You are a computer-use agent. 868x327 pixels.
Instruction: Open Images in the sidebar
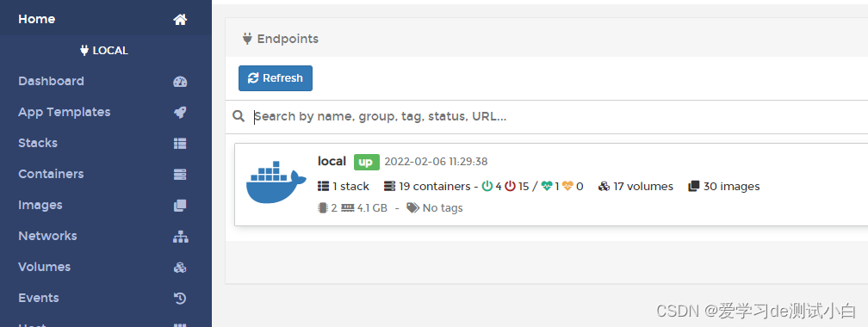point(106,206)
